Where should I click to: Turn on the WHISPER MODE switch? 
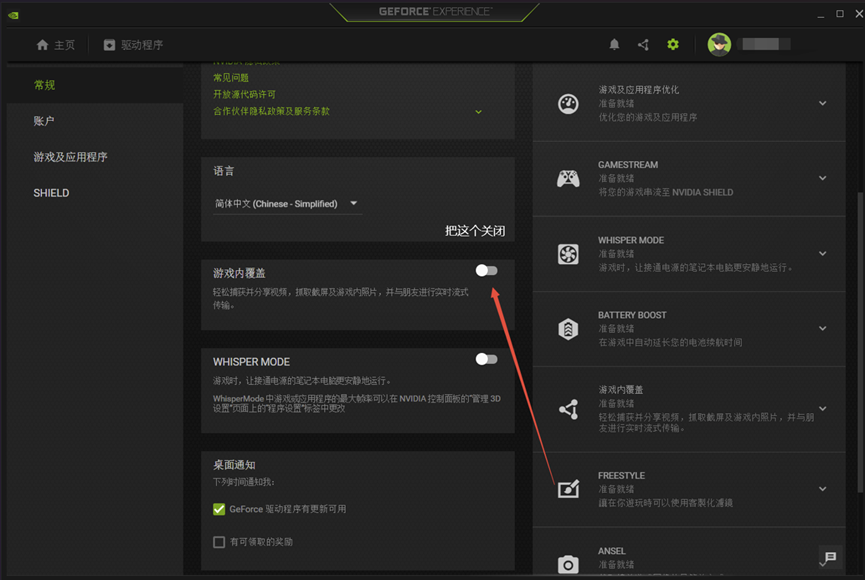coord(487,359)
